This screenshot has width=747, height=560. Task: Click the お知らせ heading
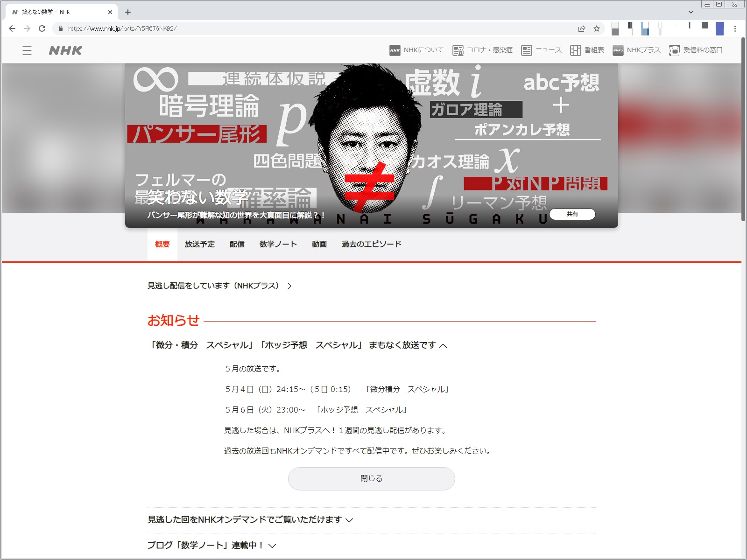(x=174, y=321)
